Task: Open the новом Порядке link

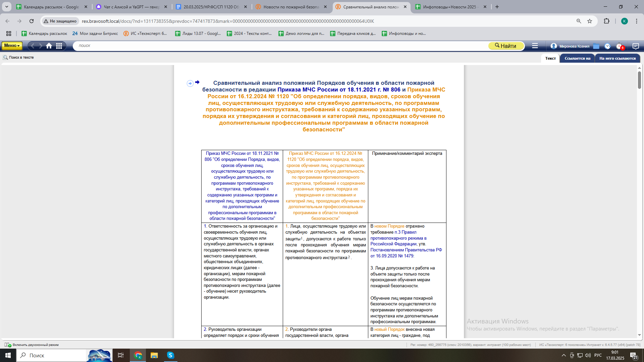Action: pyautogui.click(x=389, y=226)
